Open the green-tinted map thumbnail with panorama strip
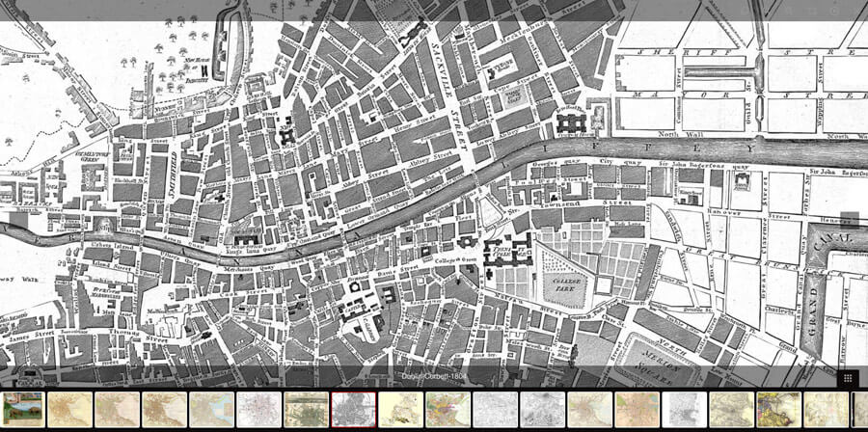The width and height of the screenshot is (868, 432). pos(306,409)
